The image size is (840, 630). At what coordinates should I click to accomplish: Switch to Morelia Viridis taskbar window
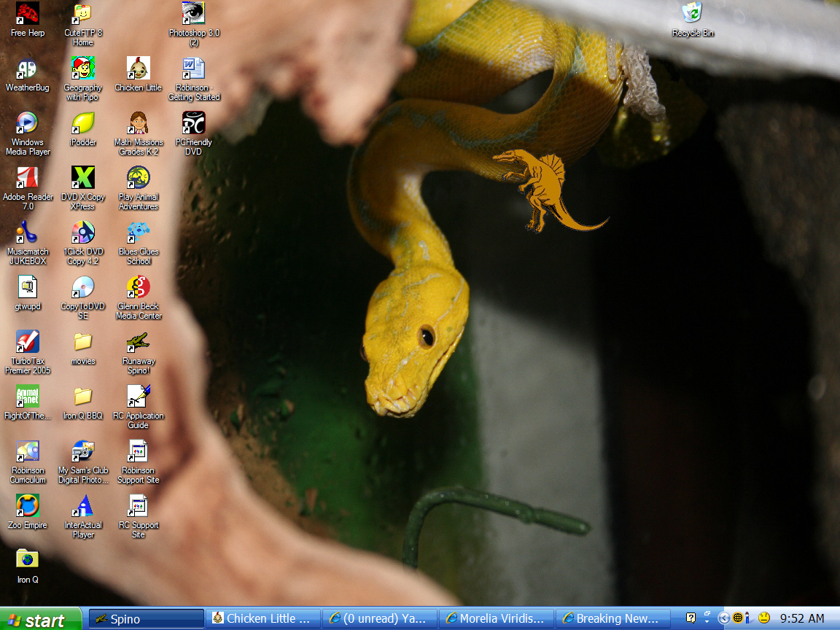pyautogui.click(x=496, y=619)
